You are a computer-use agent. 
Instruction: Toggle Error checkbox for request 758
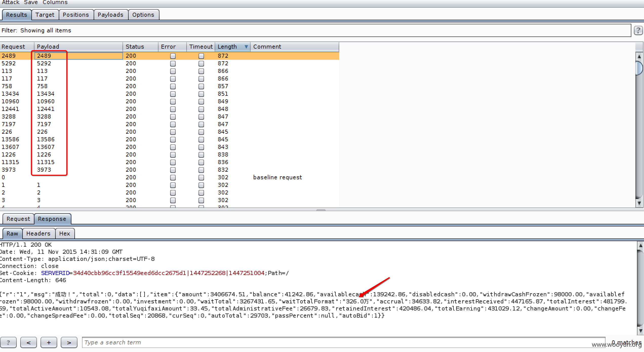(173, 86)
